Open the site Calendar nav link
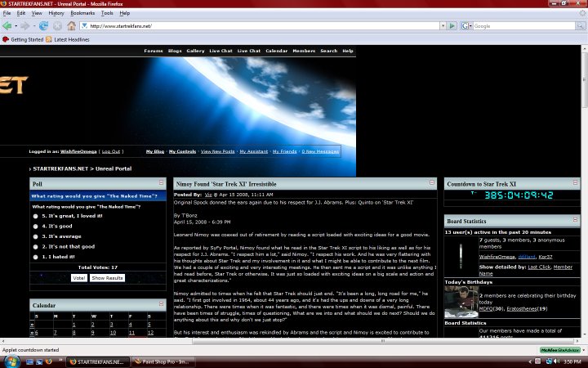Viewport: 588px width, 368px height. pos(276,51)
